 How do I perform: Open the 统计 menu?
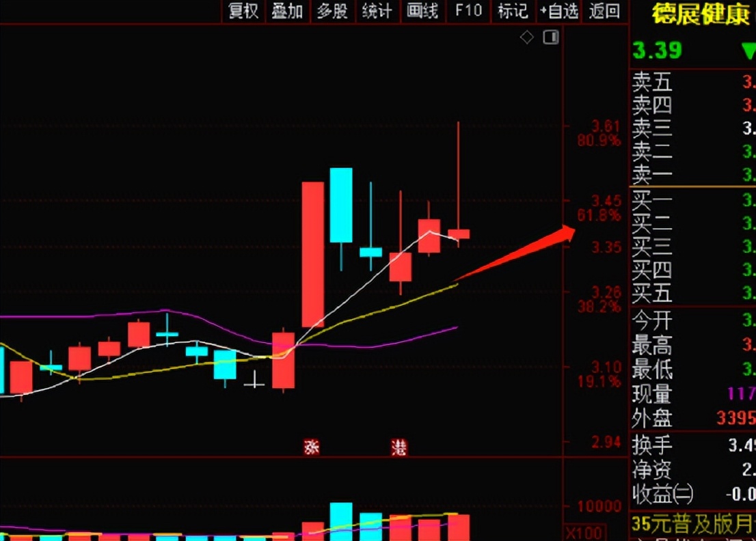(377, 11)
